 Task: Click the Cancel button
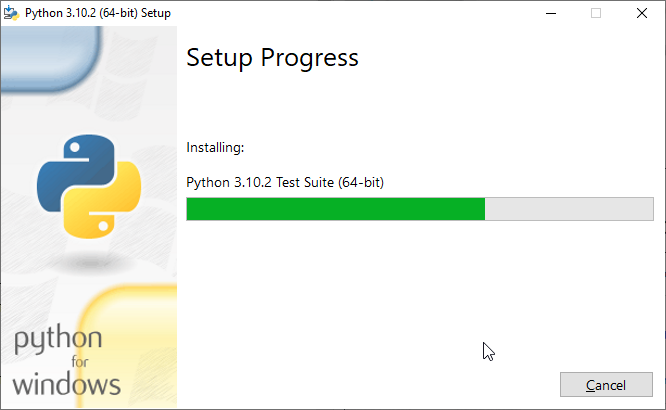pyautogui.click(x=606, y=385)
